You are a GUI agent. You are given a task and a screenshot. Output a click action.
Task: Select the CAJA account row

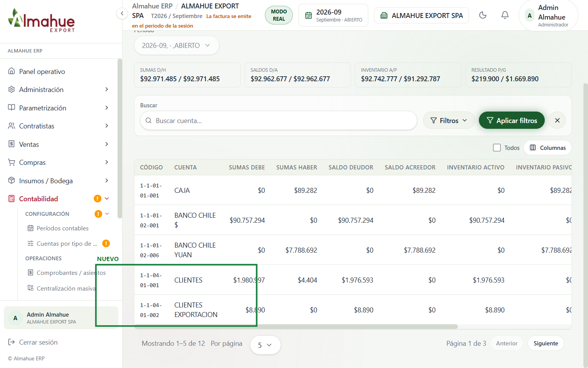tap(353, 190)
